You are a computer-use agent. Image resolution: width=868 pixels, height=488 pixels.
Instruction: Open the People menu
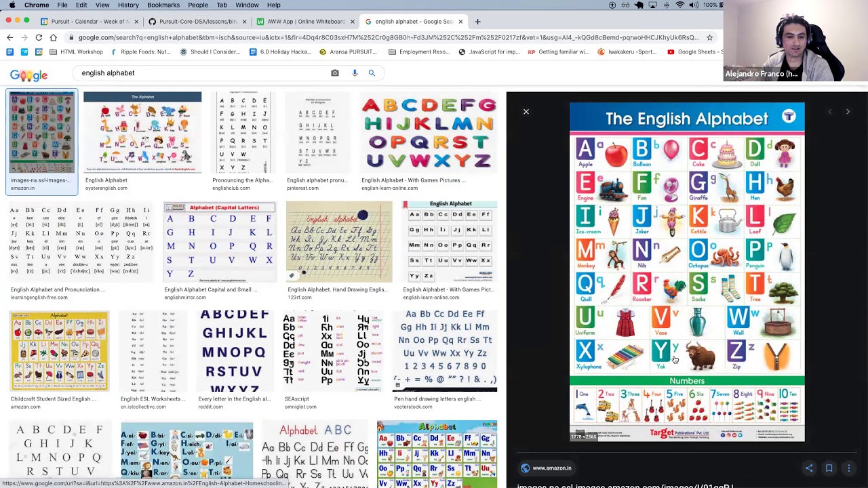point(198,5)
